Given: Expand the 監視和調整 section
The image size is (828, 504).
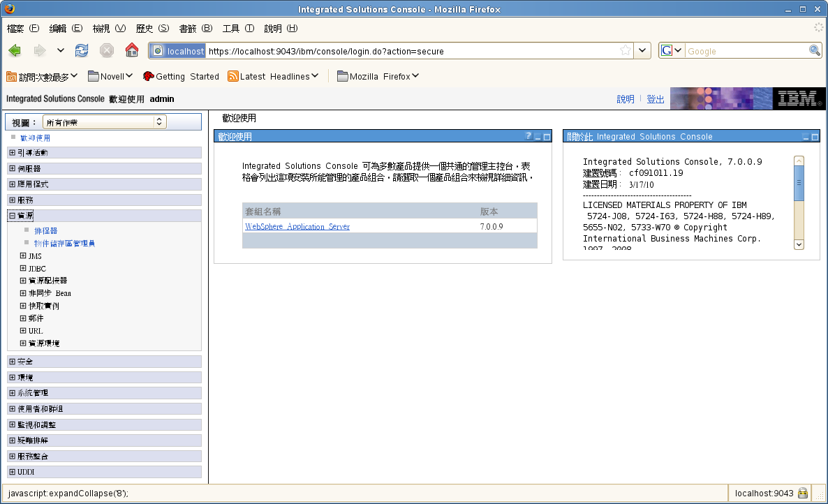Looking at the screenshot, I should point(12,424).
